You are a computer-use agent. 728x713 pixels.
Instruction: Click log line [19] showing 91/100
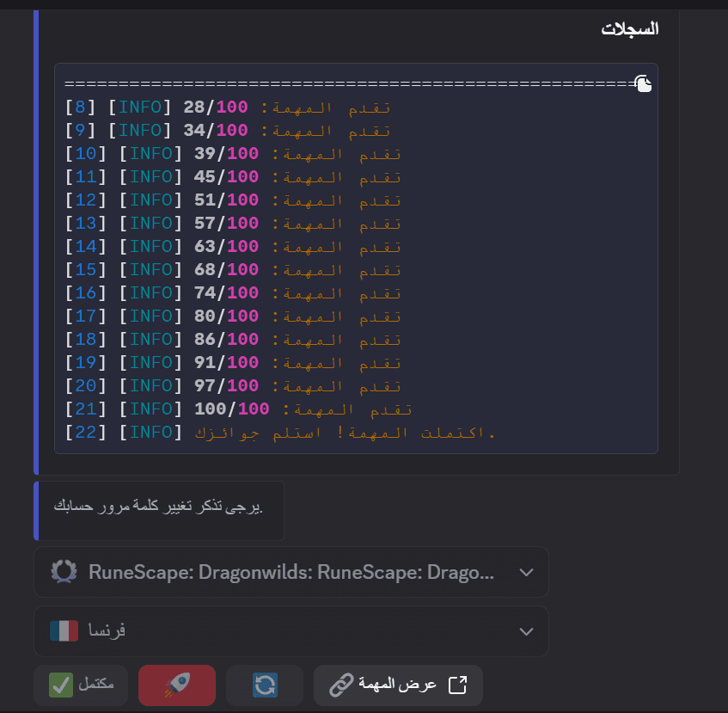233,363
